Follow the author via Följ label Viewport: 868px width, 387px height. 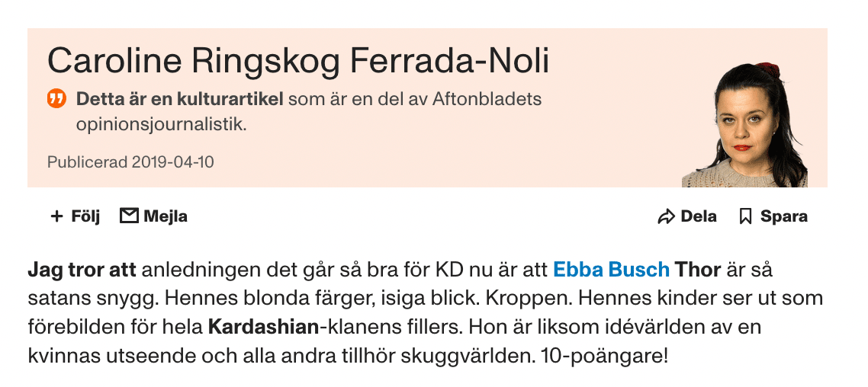pos(85,216)
